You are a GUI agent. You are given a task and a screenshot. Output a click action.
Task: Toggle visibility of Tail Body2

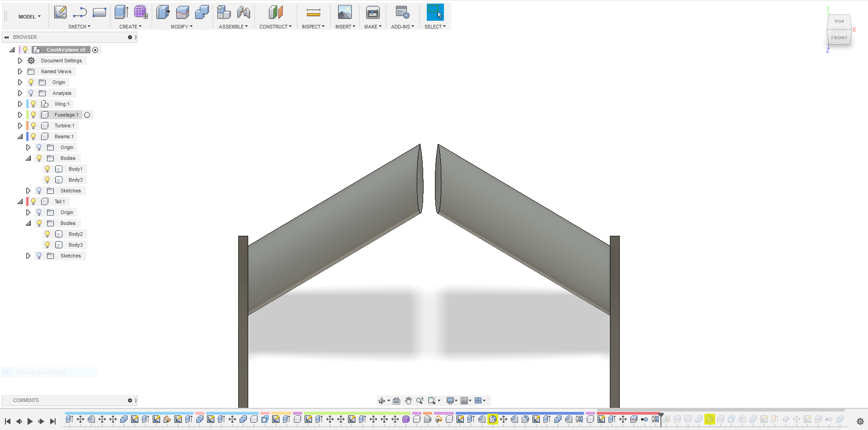pos(47,234)
